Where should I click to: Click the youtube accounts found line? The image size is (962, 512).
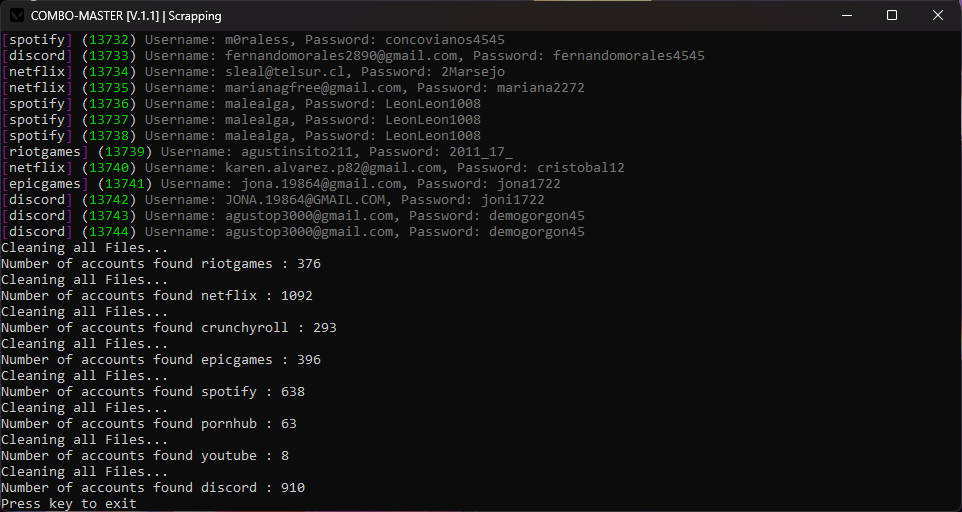pyautogui.click(x=145, y=456)
